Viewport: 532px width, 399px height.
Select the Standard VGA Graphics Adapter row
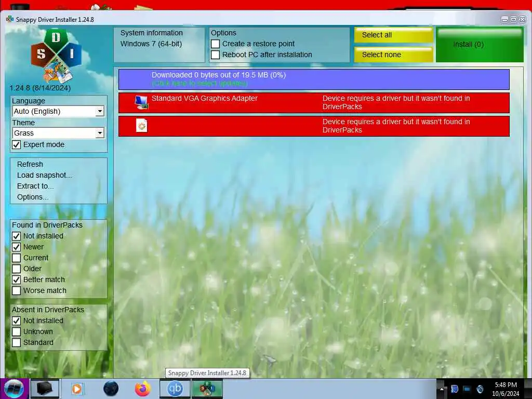(314, 102)
